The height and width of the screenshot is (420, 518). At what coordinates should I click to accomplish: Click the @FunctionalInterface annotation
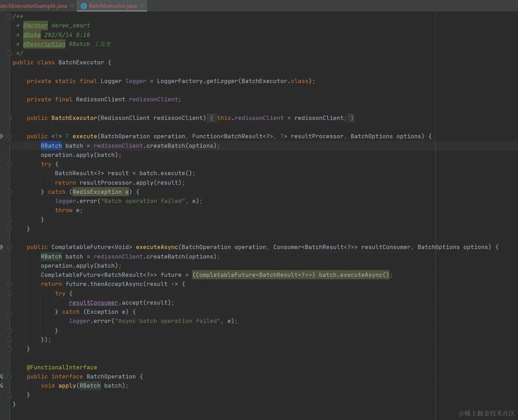tap(62, 368)
